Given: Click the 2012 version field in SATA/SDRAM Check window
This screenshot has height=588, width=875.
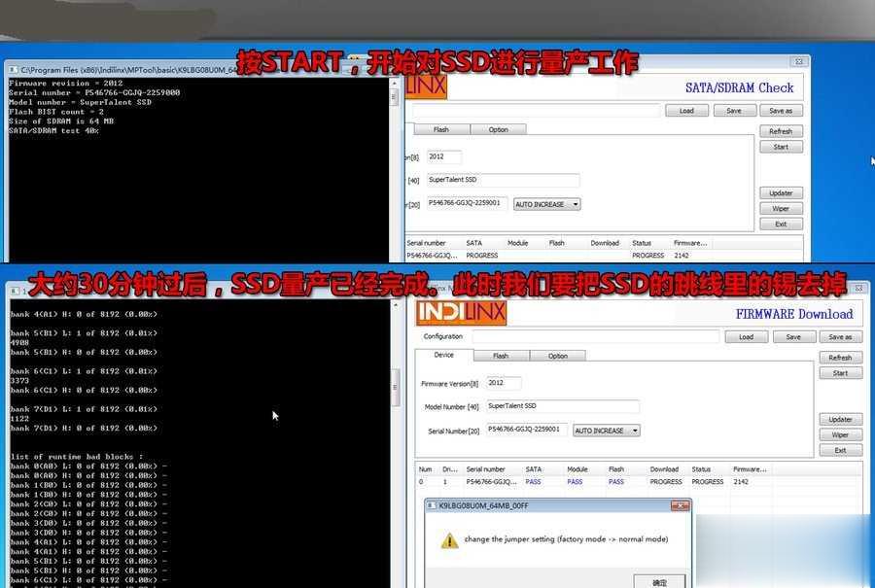Looking at the screenshot, I should click(x=444, y=156).
